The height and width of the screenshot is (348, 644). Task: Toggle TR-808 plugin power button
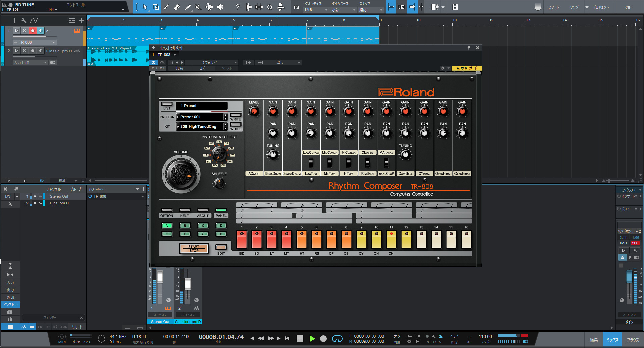pos(153,63)
